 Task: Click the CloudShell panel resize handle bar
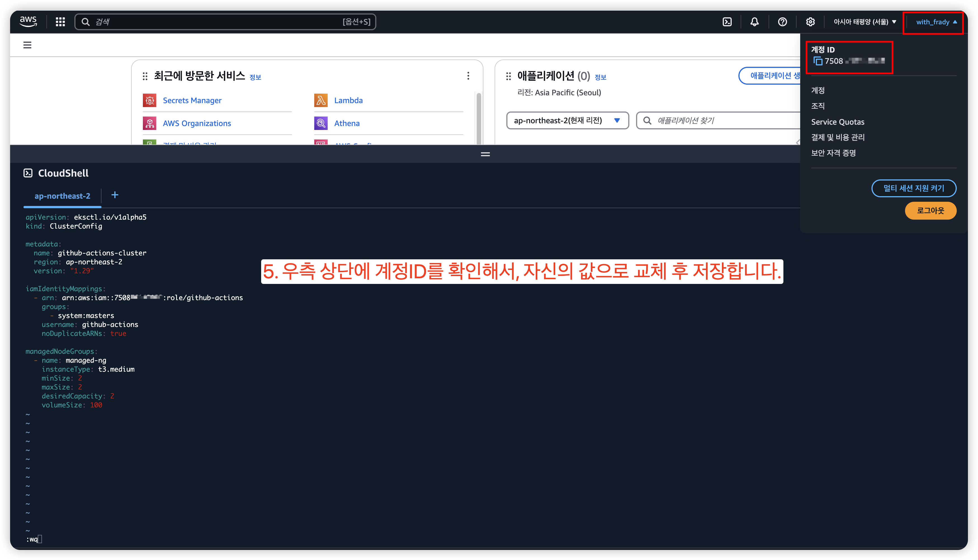point(485,154)
